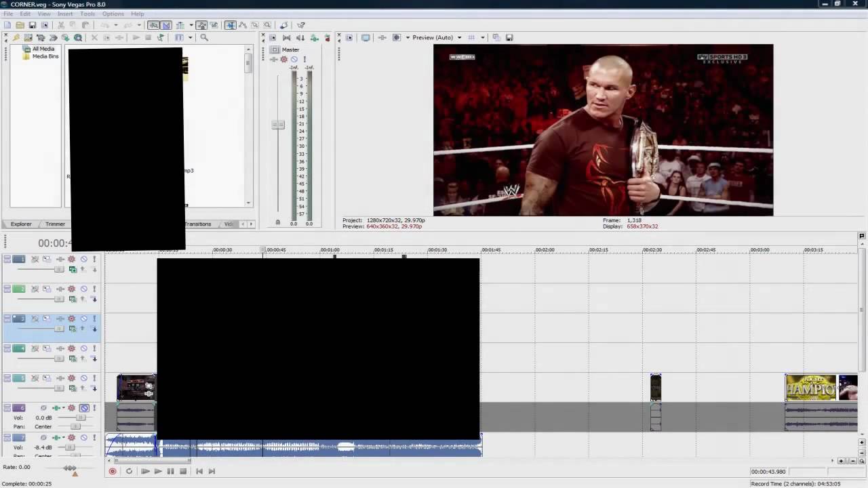Click Play From Start in transport bar

click(145, 471)
